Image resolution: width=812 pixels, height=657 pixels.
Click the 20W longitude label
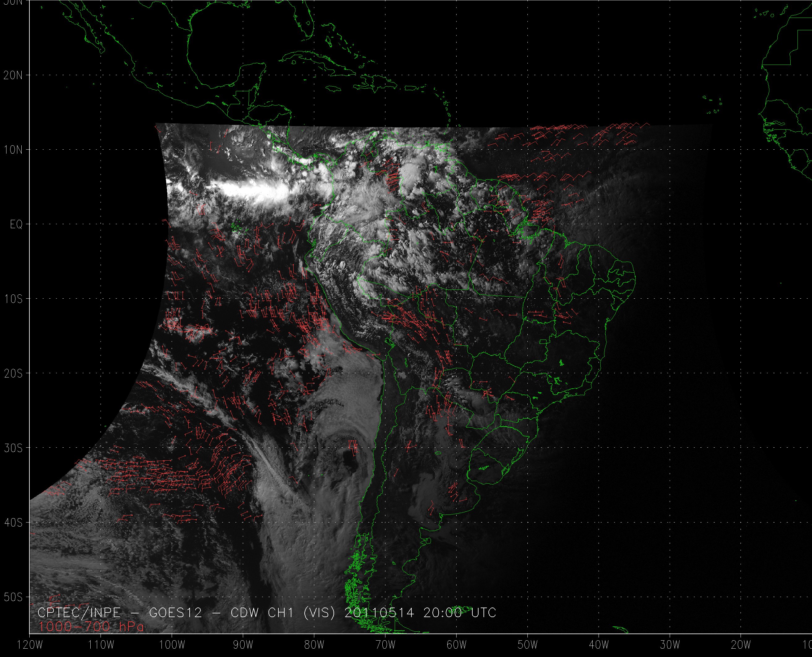click(x=741, y=645)
